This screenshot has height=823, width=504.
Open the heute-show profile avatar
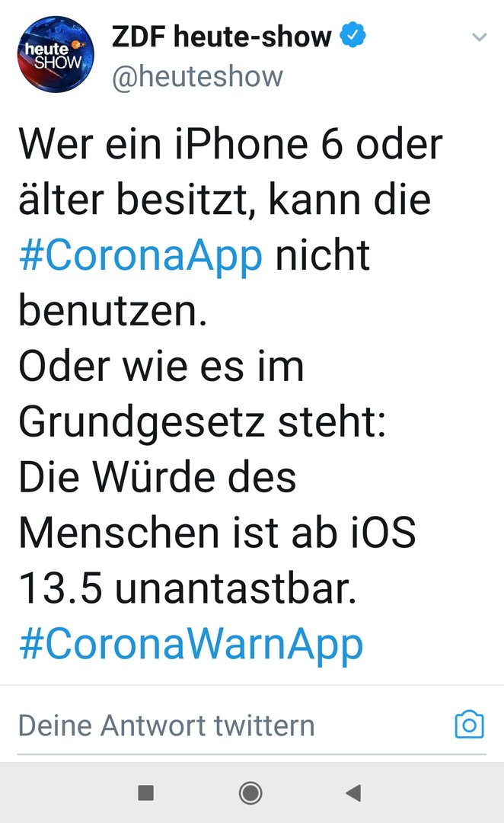point(56,54)
